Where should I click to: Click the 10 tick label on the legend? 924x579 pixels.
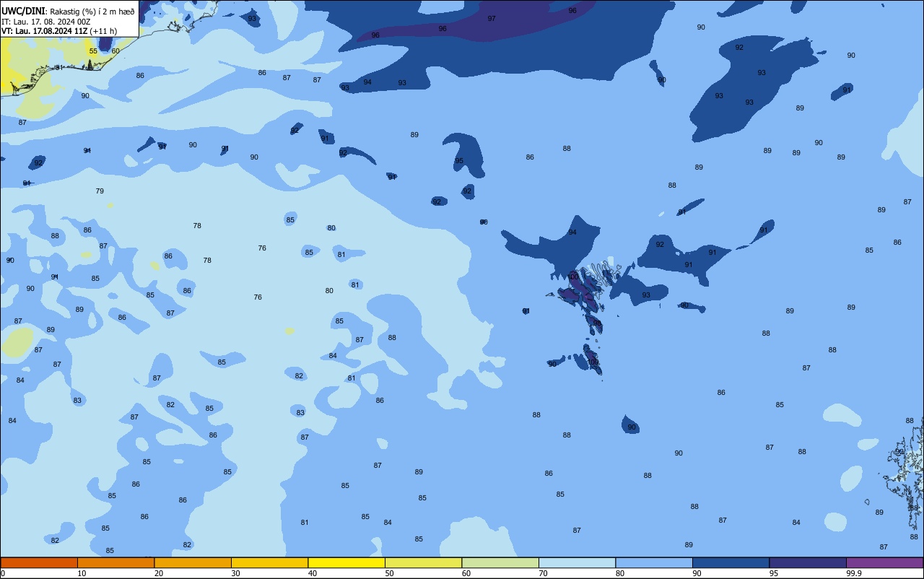pos(82,573)
